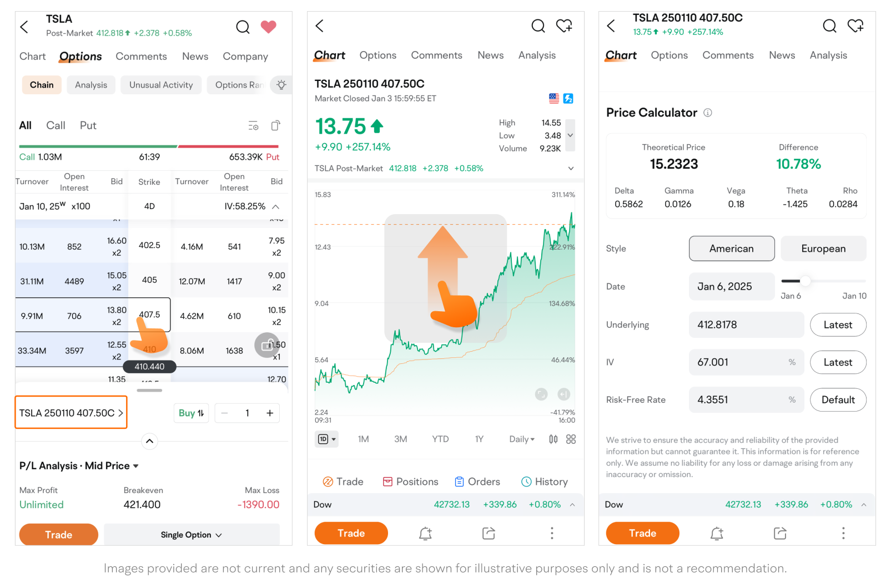891x588 pixels.
Task: Open the indicator grid icon under chart
Action: [571, 439]
